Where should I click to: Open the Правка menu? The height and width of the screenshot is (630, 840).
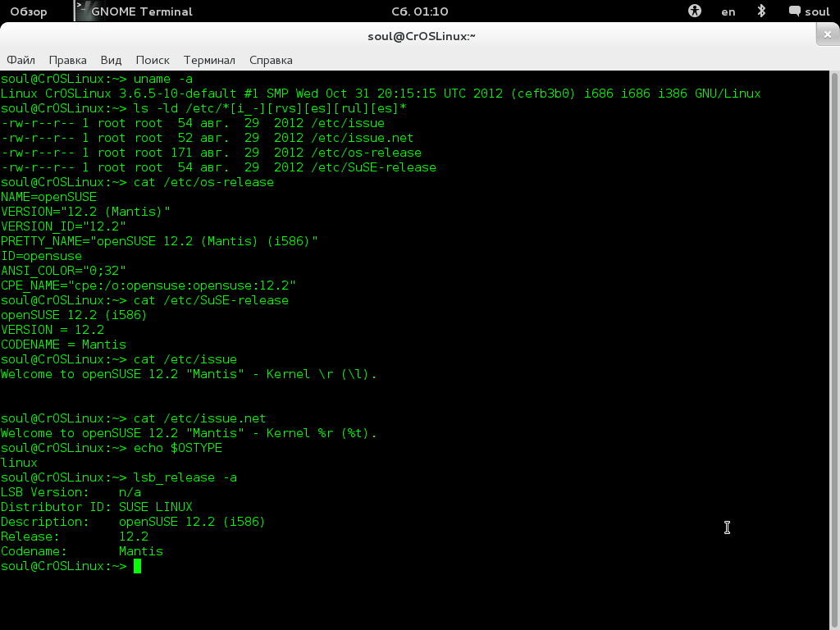[67, 60]
